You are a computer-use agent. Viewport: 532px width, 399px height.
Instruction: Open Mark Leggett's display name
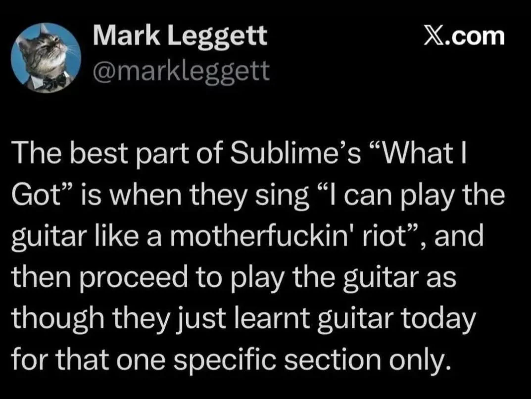tap(179, 36)
